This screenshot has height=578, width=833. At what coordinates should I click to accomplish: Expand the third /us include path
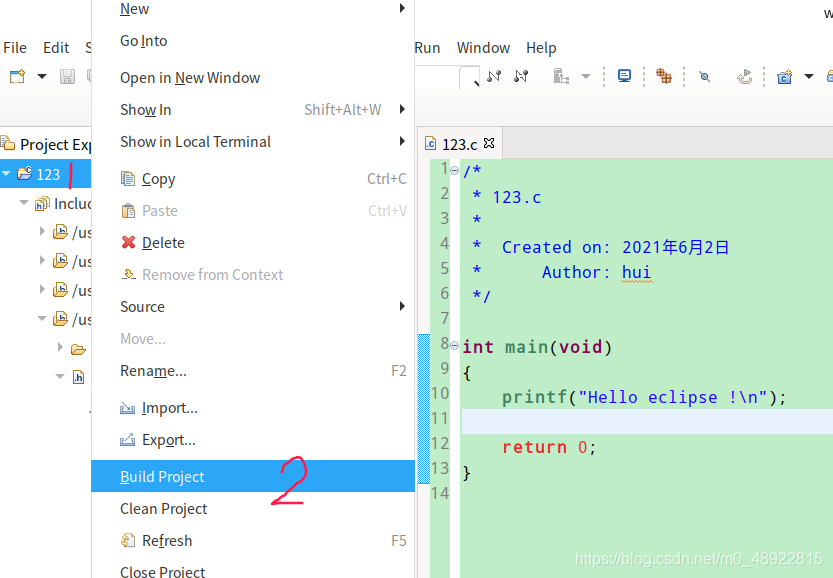[x=42, y=289]
